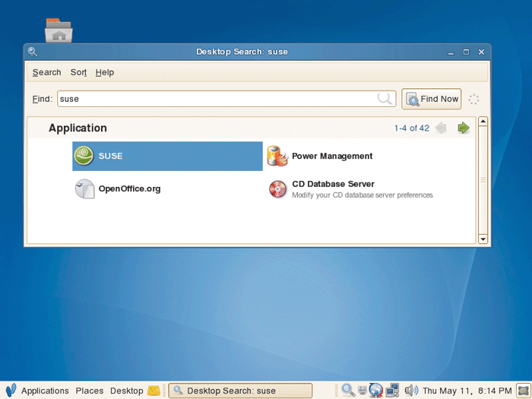
Task: Minimize the Desktop Search window
Action: [x=451, y=52]
